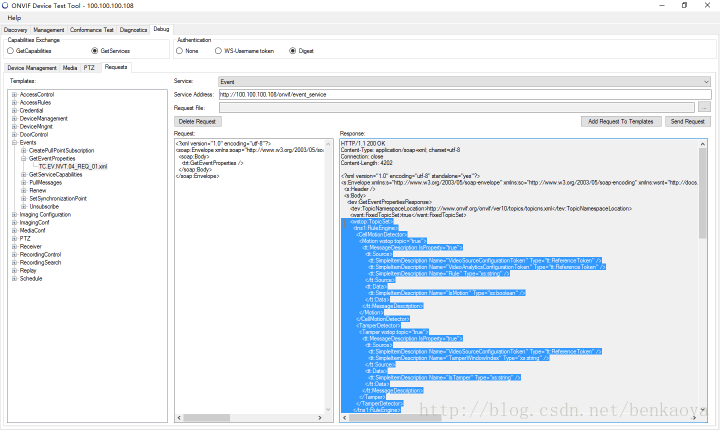
Task: Expand the DoorControl tree node
Action: 14,135
